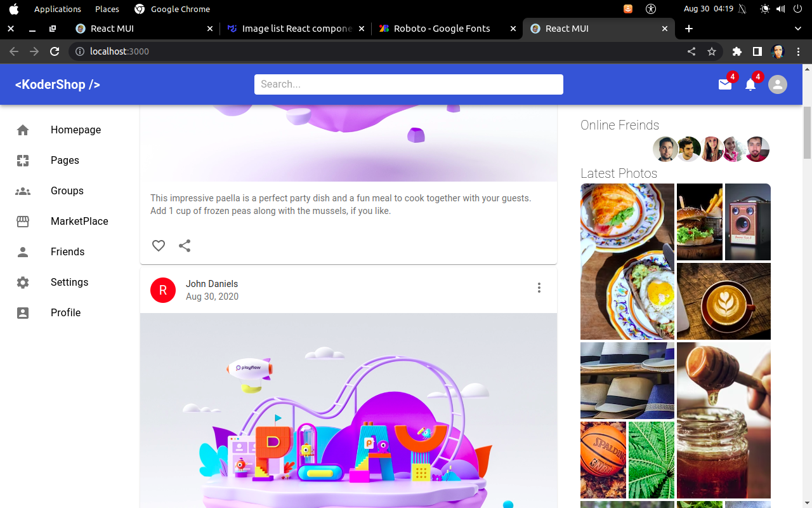Screen dimensions: 812x508
Task: Click the page vertical scrollbar
Action: point(807,133)
